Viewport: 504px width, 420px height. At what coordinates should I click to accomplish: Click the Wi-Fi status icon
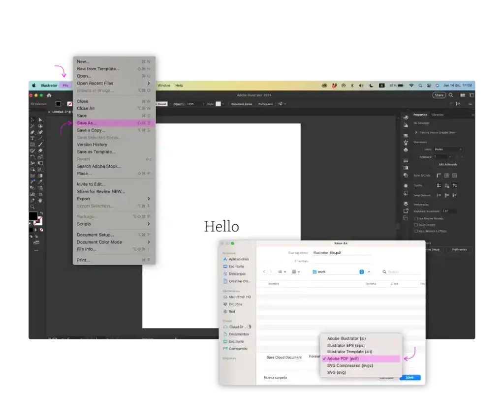411,86
